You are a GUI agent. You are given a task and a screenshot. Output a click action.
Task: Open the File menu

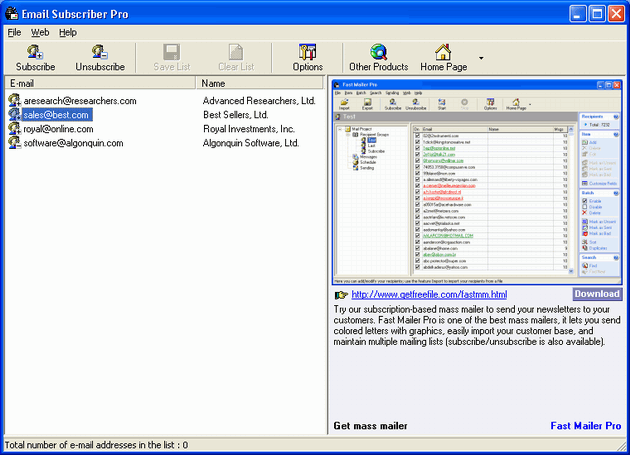14,32
